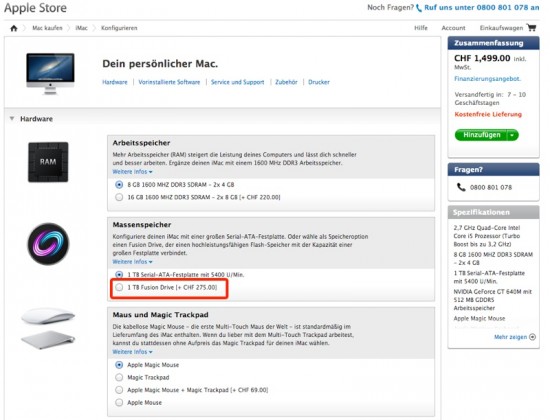
Task: Click the Fusion Drive swirl icon
Action: point(48,244)
